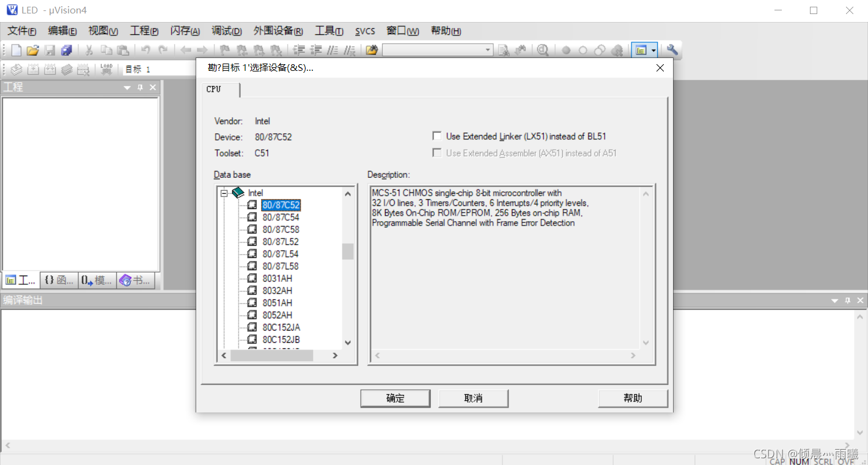Click the Build target icon

[x=34, y=69]
